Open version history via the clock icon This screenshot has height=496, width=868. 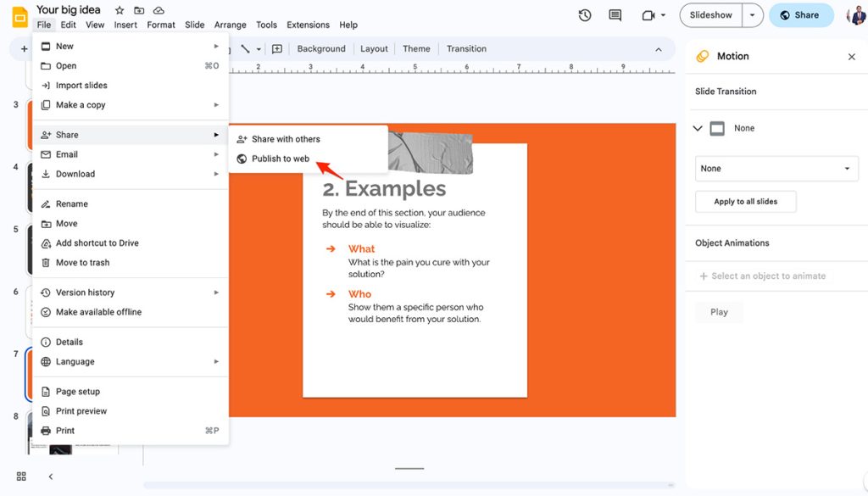pos(584,15)
